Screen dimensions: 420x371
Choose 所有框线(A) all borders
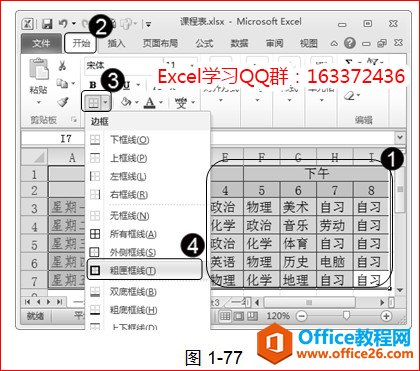pos(148,234)
